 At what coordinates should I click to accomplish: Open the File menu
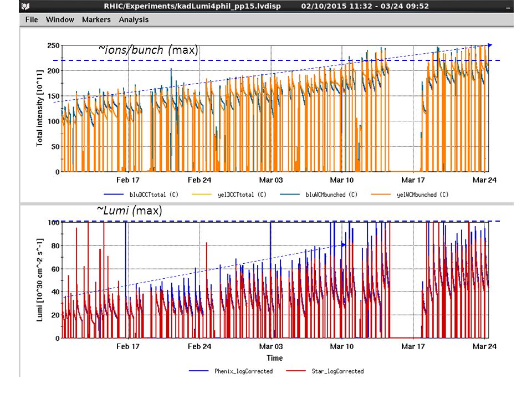pos(32,20)
